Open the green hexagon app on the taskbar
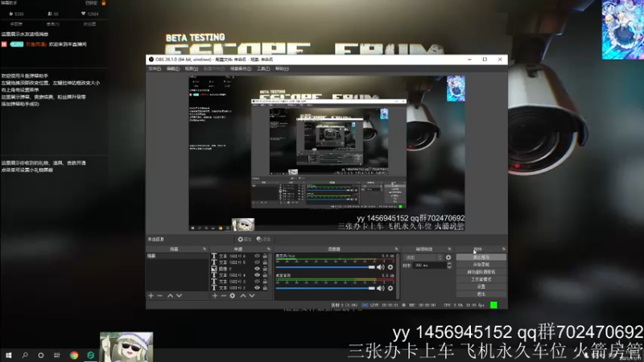Screen dimensions: 644x362 coord(91,355)
